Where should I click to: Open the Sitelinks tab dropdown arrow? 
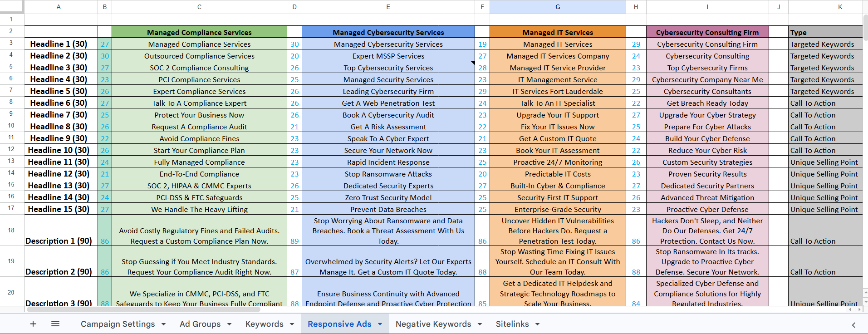point(537,324)
